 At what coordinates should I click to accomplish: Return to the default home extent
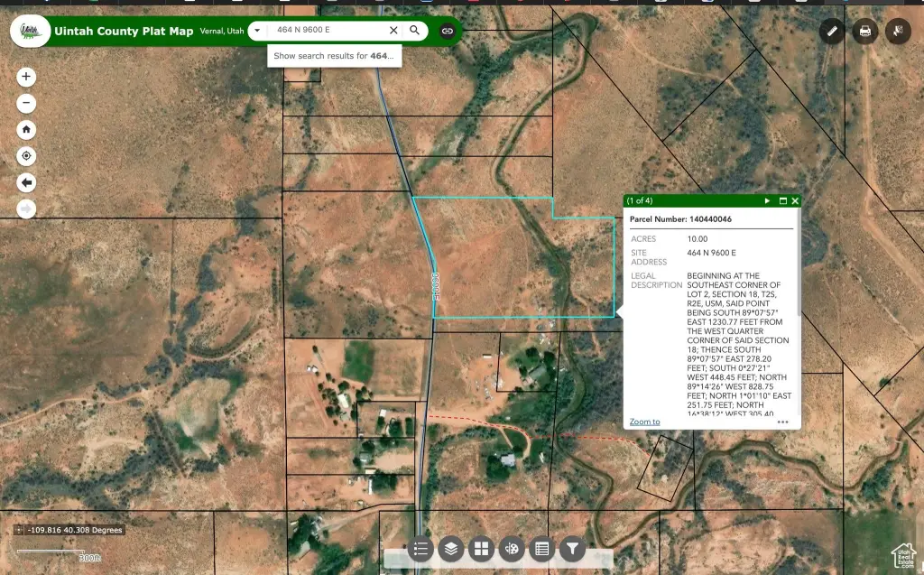point(27,129)
